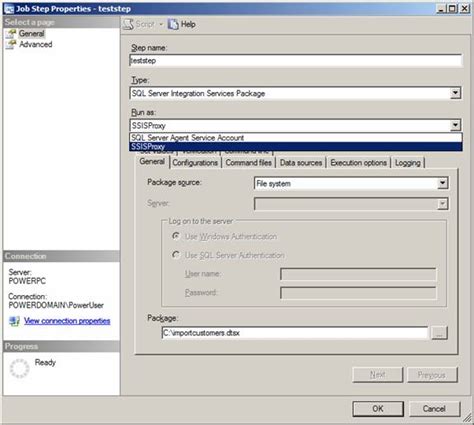Click the Script toolbar icon
Viewport: 474px width, 425px height.
(128, 24)
